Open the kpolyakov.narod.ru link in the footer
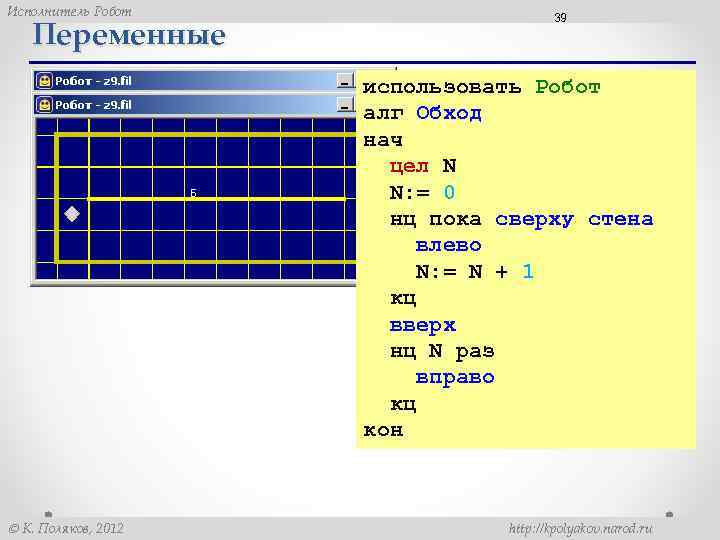Viewport: 720px width, 540px height. (580, 529)
